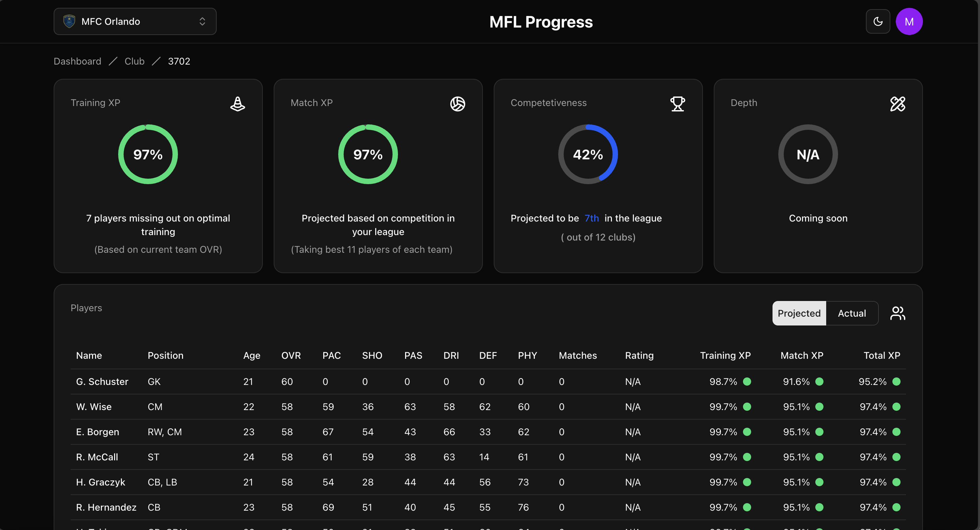Click the icon on the Depth card
Image resolution: width=980 pixels, height=530 pixels.
[x=898, y=104]
